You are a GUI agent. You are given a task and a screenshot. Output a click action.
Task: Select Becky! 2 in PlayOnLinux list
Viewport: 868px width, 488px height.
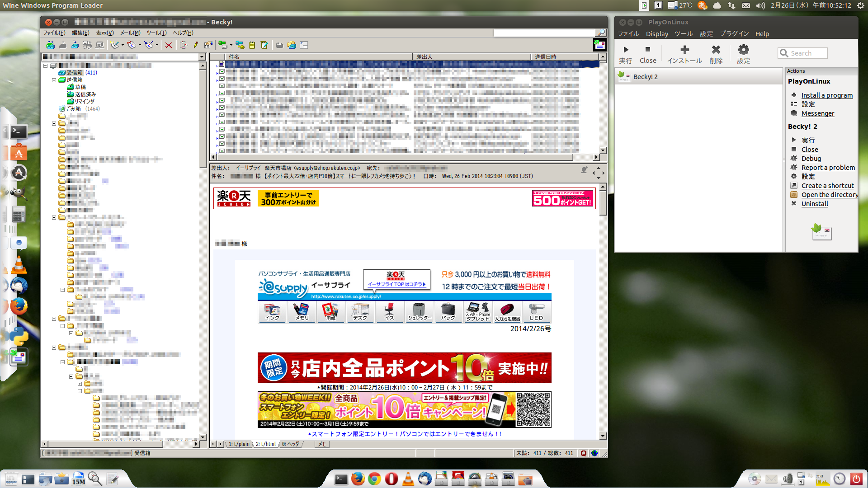point(698,77)
